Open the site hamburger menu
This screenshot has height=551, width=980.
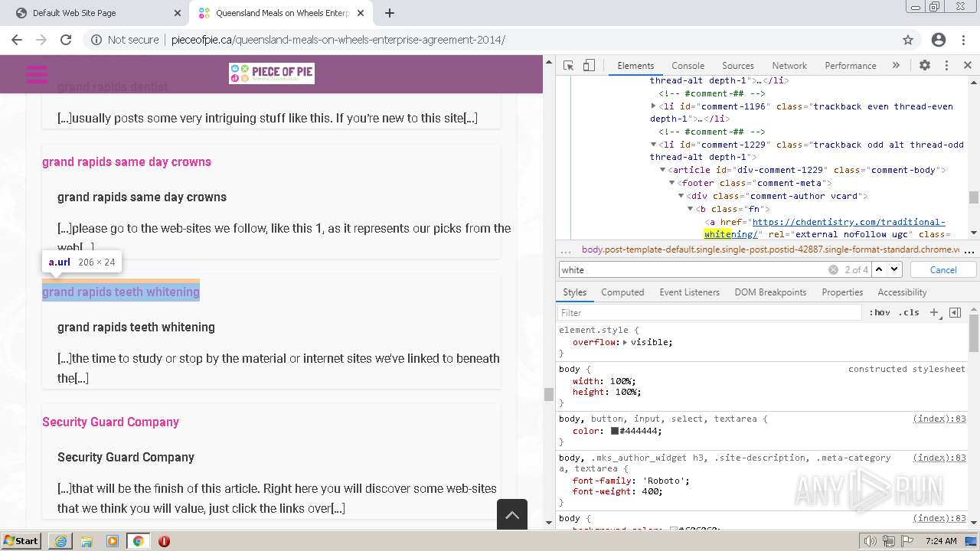pyautogui.click(x=37, y=73)
